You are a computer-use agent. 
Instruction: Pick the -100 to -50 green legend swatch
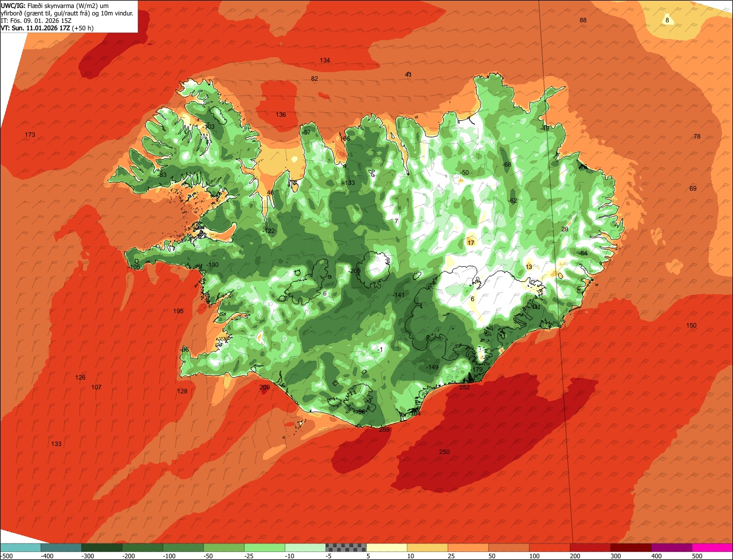pos(183,548)
